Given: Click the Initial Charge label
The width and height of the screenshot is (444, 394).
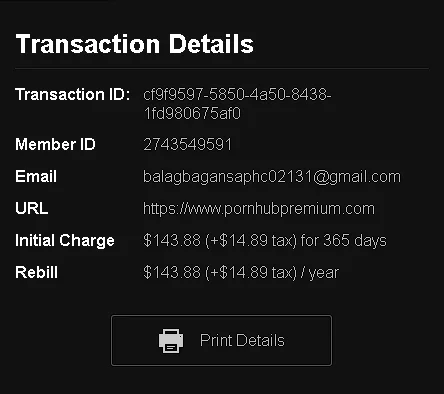Looking at the screenshot, I should coord(65,241).
